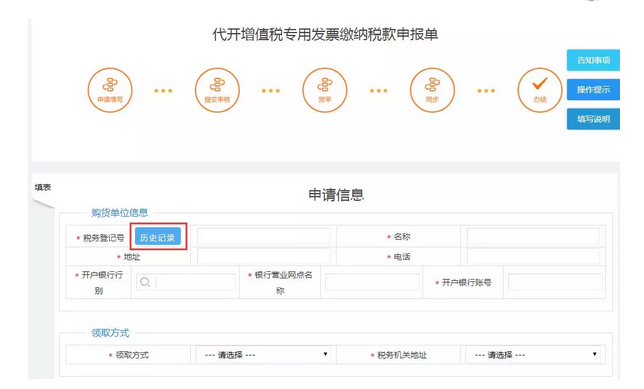Select the 填表 side tab
The width and height of the screenshot is (644, 389).
43,188
